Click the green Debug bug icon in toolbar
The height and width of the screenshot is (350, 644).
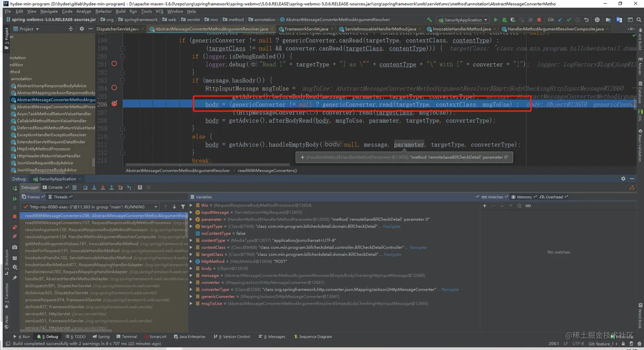point(504,20)
